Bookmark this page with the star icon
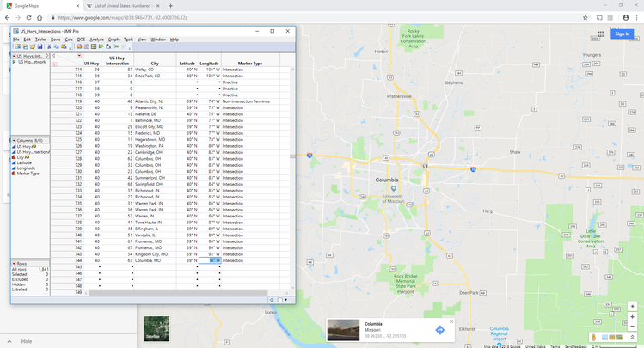The height and width of the screenshot is (348, 644). [586, 17]
